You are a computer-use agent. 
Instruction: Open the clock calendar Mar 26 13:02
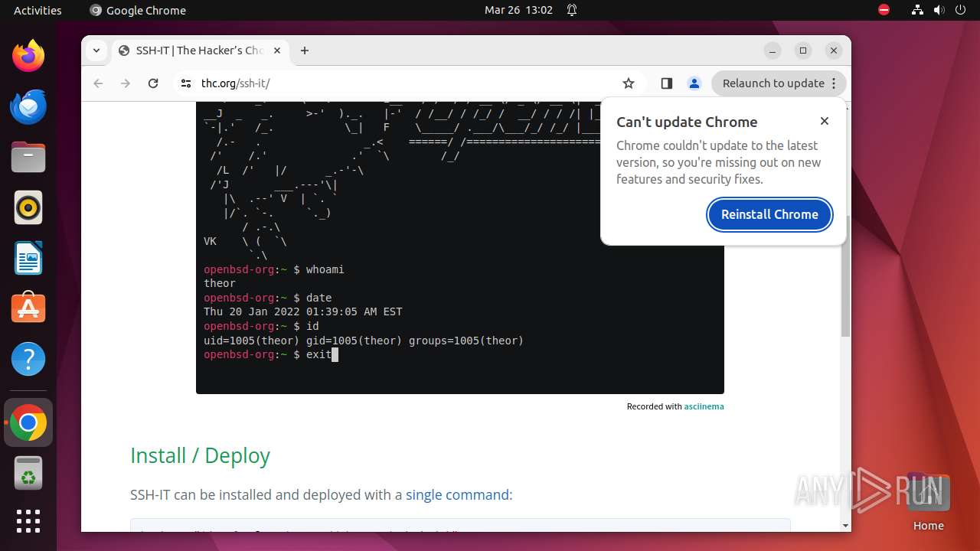[x=518, y=10]
